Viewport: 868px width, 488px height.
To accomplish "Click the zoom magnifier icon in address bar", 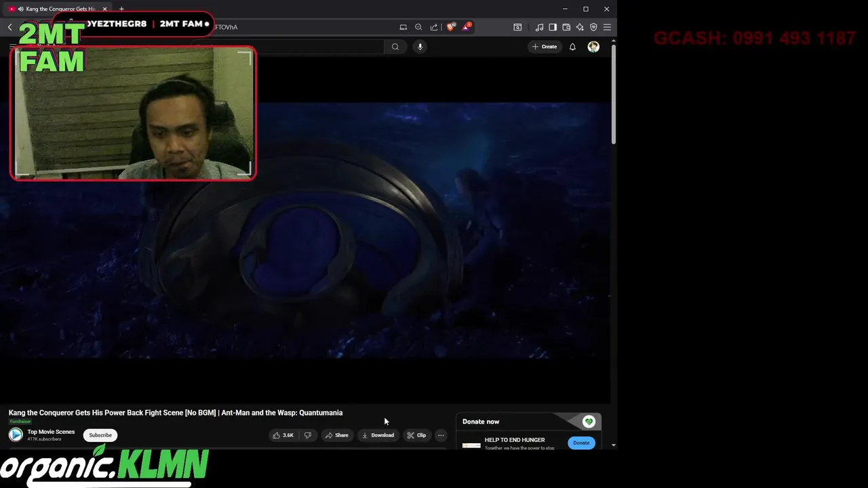I will pyautogui.click(x=418, y=27).
